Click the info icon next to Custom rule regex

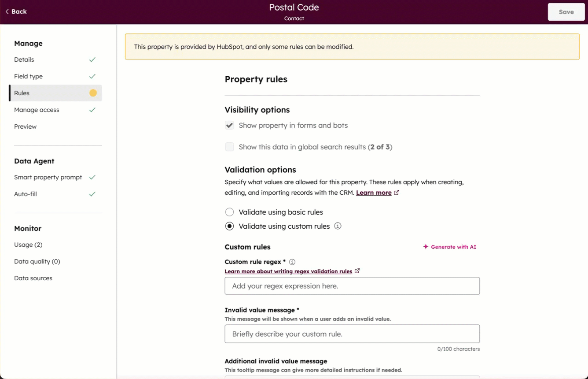pos(292,262)
